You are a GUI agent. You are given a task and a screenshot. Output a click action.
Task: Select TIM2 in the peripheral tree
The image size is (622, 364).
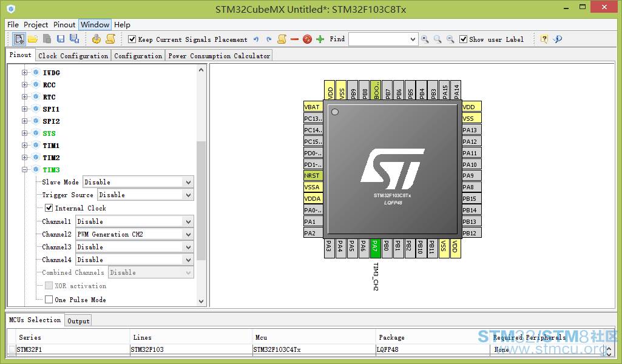point(51,157)
